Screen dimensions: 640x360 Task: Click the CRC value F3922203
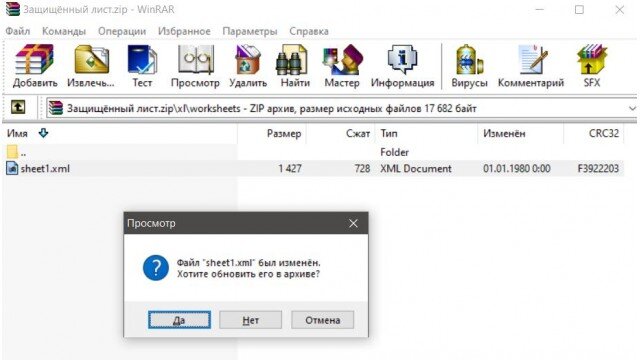tap(598, 169)
